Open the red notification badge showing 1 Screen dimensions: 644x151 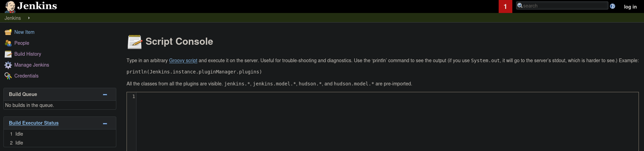(505, 6)
